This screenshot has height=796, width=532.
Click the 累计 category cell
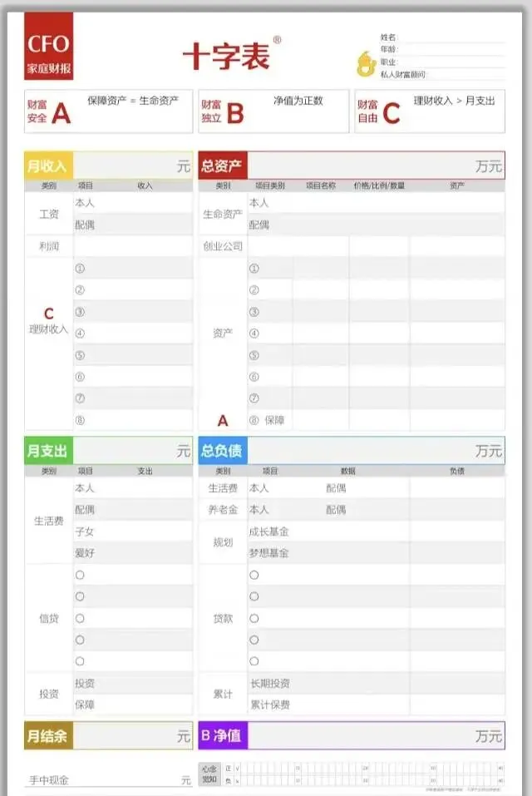tap(223, 694)
